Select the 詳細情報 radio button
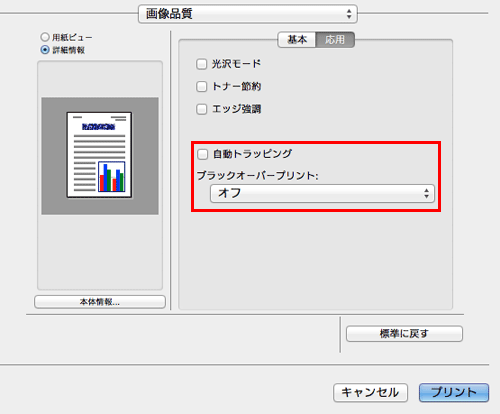Screen dimensions: 500x414 click(x=45, y=50)
